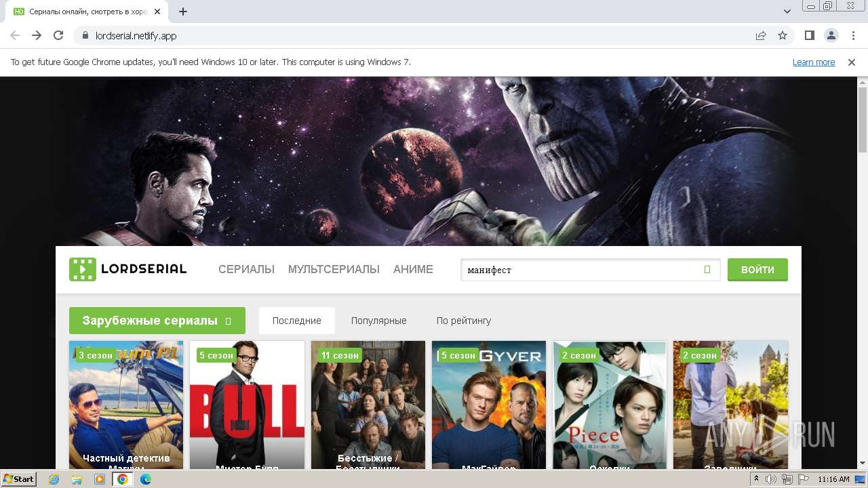Image resolution: width=868 pixels, height=488 pixels.
Task: Open the tab search dropdown arrow
Action: click(787, 12)
